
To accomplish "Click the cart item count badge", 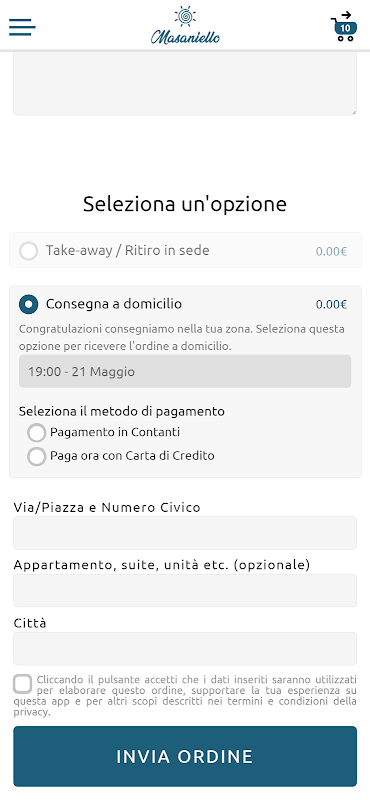I will point(346,28).
